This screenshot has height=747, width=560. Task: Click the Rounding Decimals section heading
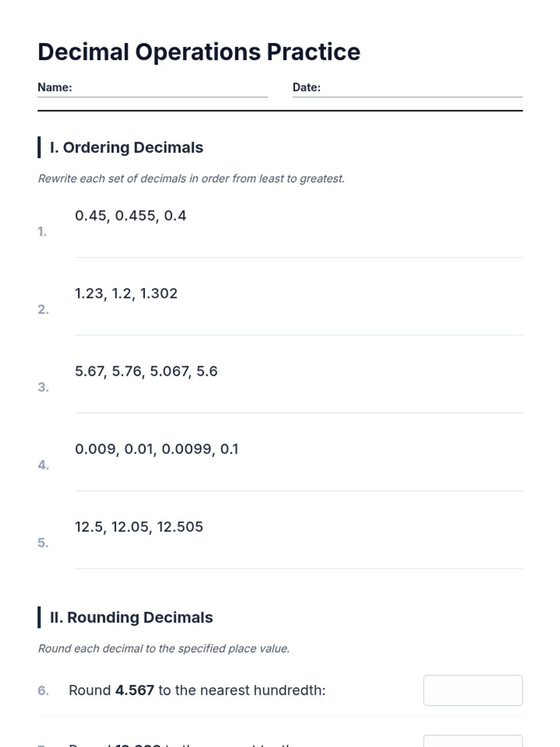point(131,617)
